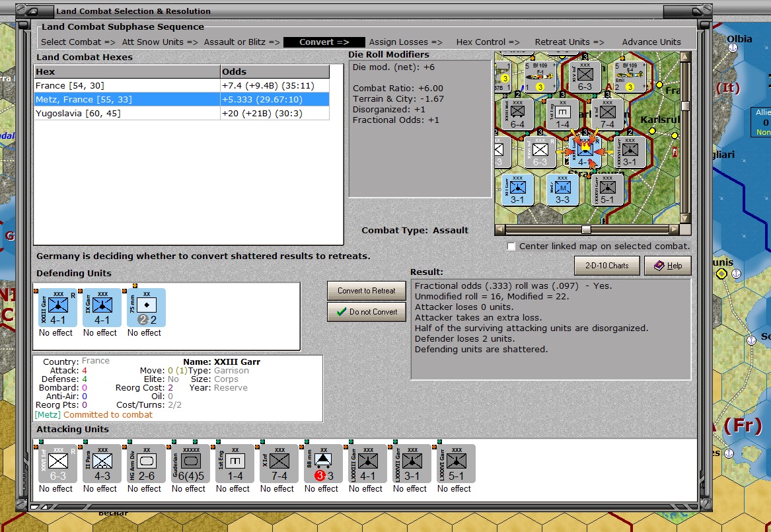Click highlighted Convert subphase step
Image resolution: width=771 pixels, height=532 pixels.
pyautogui.click(x=324, y=42)
